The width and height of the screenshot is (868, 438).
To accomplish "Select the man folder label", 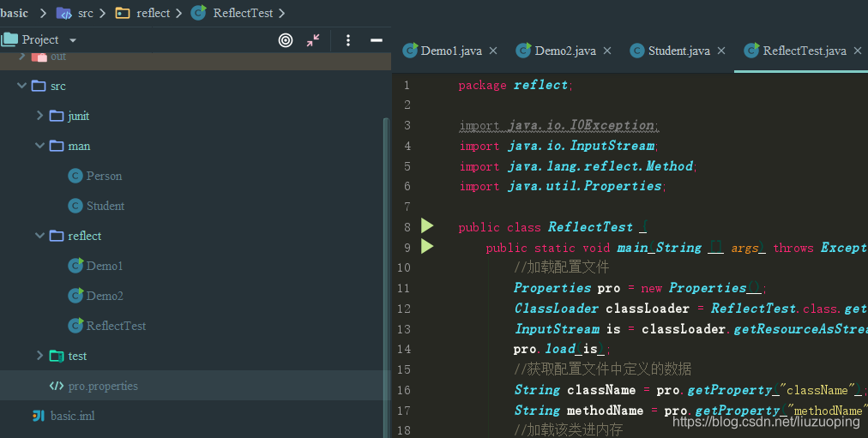I will [x=79, y=146].
